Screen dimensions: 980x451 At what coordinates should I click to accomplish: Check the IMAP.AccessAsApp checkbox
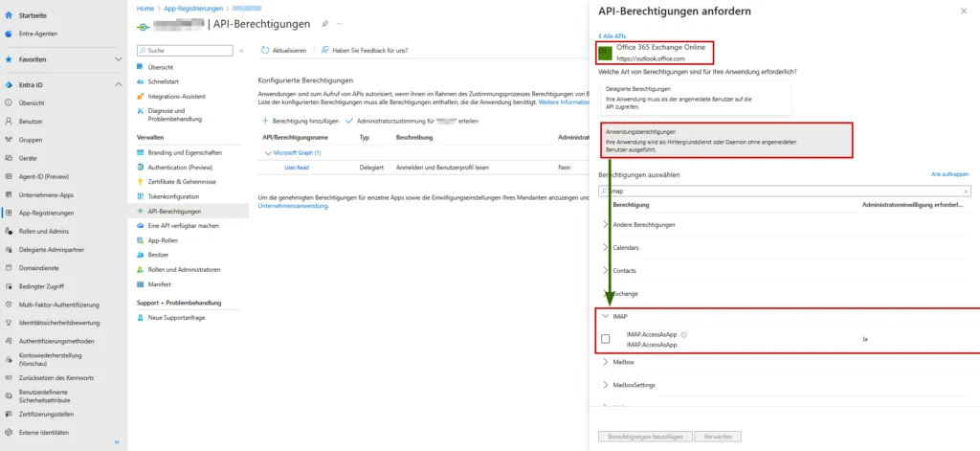click(605, 339)
